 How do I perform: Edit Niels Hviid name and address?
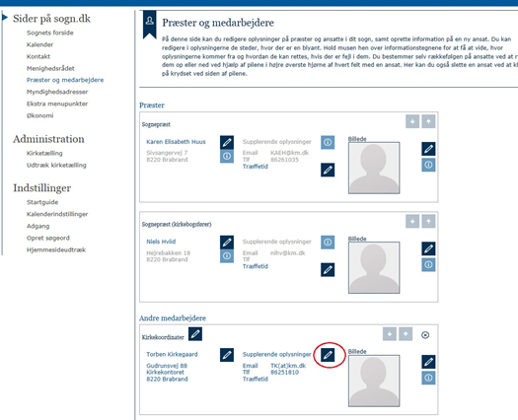click(x=227, y=242)
